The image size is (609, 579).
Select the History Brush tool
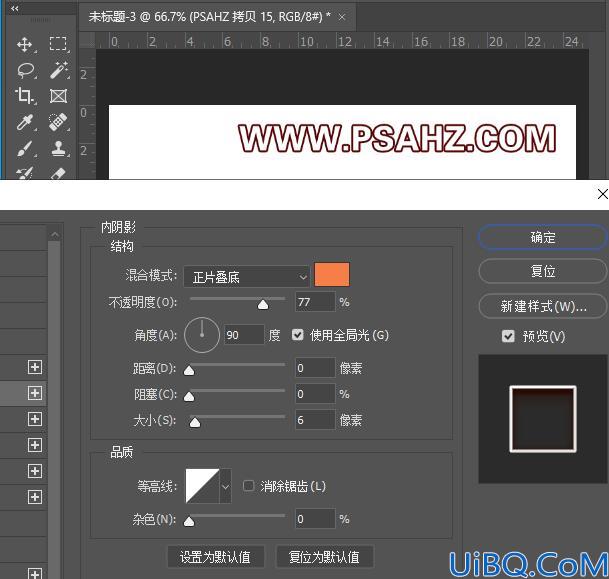[x=24, y=173]
